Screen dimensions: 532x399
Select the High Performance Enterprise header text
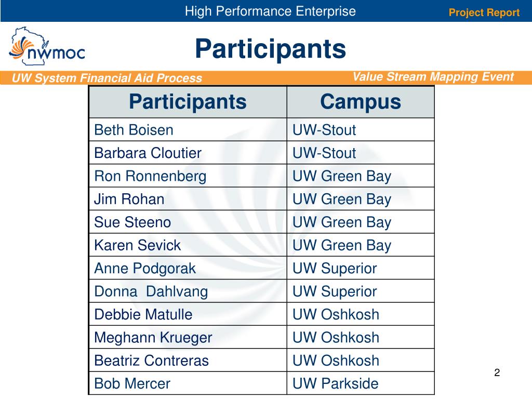click(270, 11)
